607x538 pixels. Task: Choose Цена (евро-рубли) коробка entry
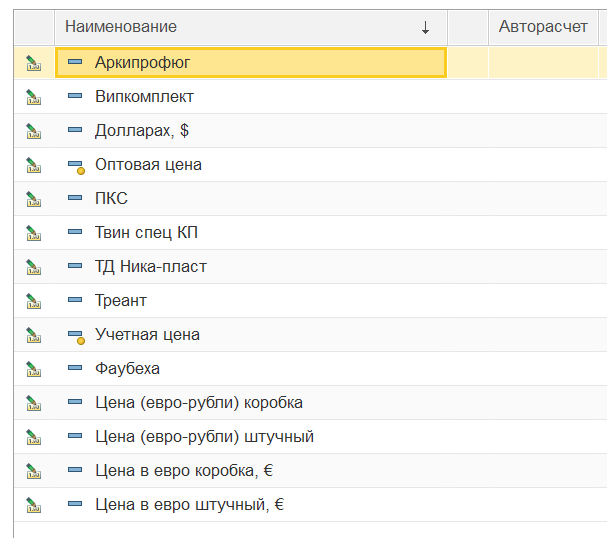(x=198, y=403)
